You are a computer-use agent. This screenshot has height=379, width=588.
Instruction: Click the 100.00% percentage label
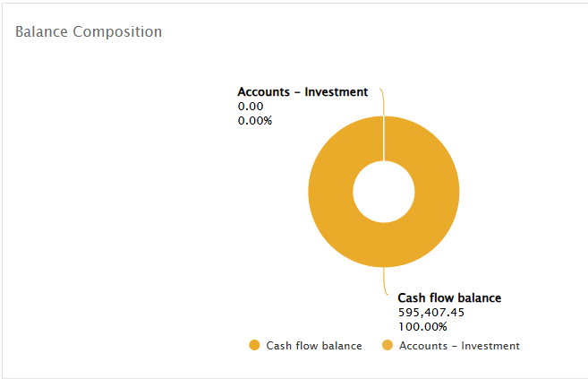point(422,327)
